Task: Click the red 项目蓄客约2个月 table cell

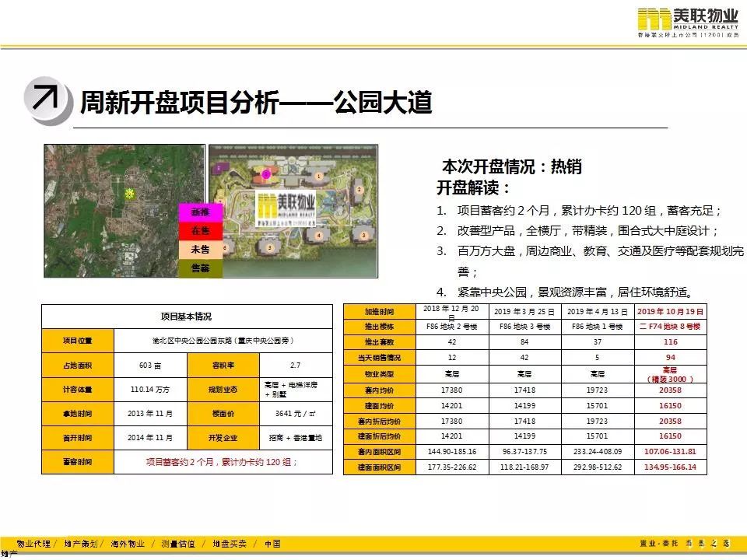Action: click(x=223, y=462)
